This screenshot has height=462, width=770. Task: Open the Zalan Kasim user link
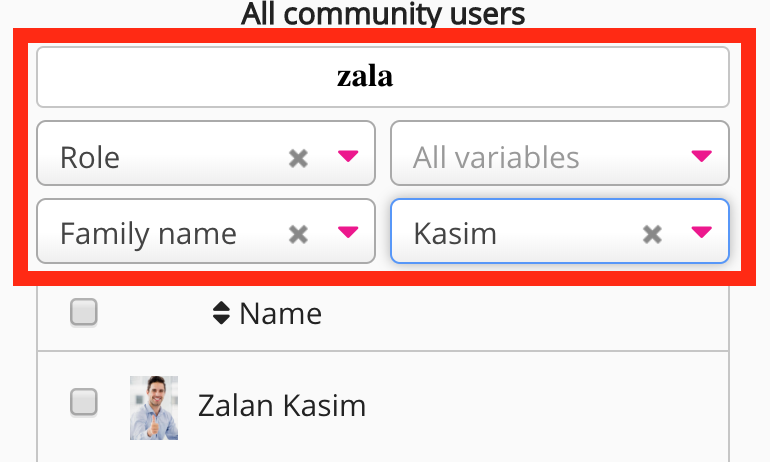[282, 405]
